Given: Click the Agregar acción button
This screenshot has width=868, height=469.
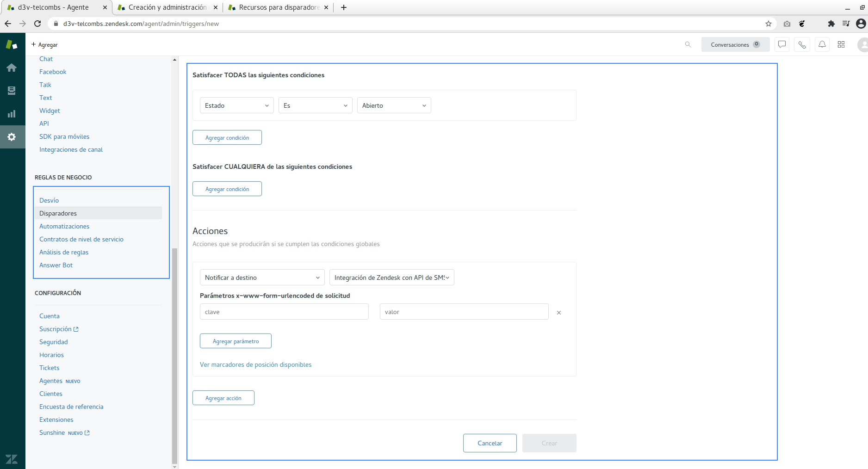Looking at the screenshot, I should (223, 398).
